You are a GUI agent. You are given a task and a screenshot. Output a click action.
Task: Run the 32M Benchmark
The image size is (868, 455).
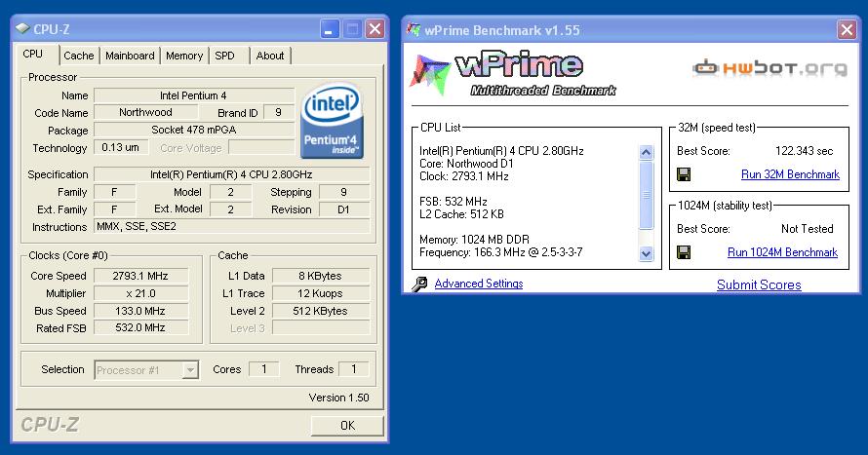[790, 174]
